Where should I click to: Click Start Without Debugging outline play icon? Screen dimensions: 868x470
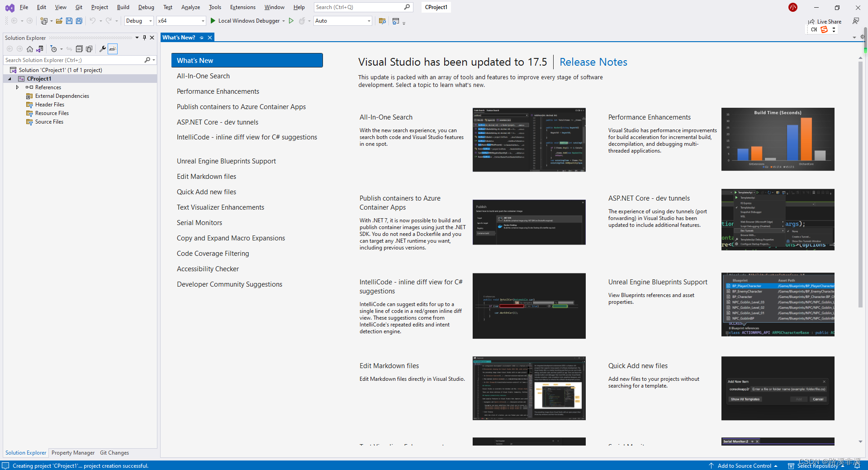(x=291, y=21)
